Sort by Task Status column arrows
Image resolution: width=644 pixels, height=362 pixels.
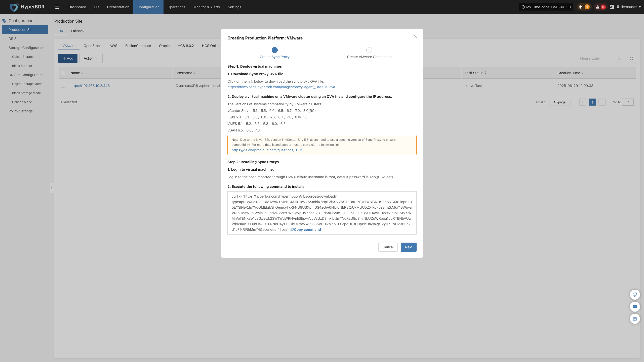pyautogui.click(x=486, y=73)
